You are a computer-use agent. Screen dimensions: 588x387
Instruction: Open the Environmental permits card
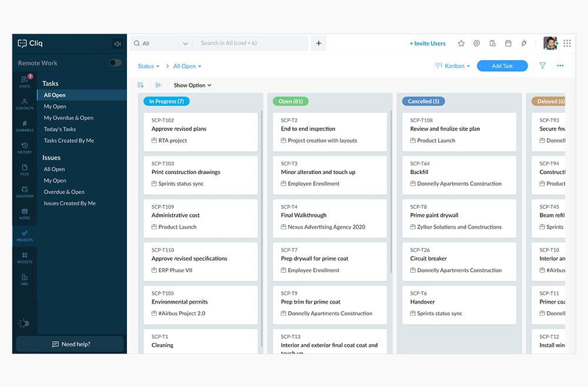tap(201, 305)
